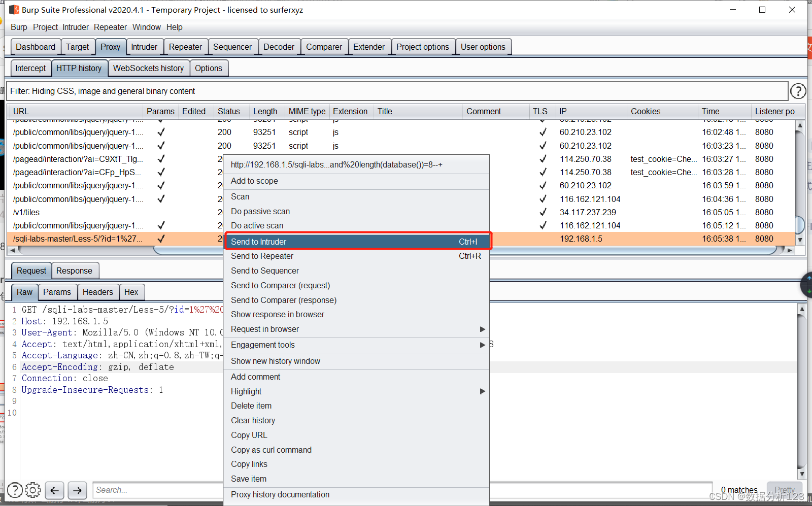Choose Send to Intruder from context menu

(357, 242)
